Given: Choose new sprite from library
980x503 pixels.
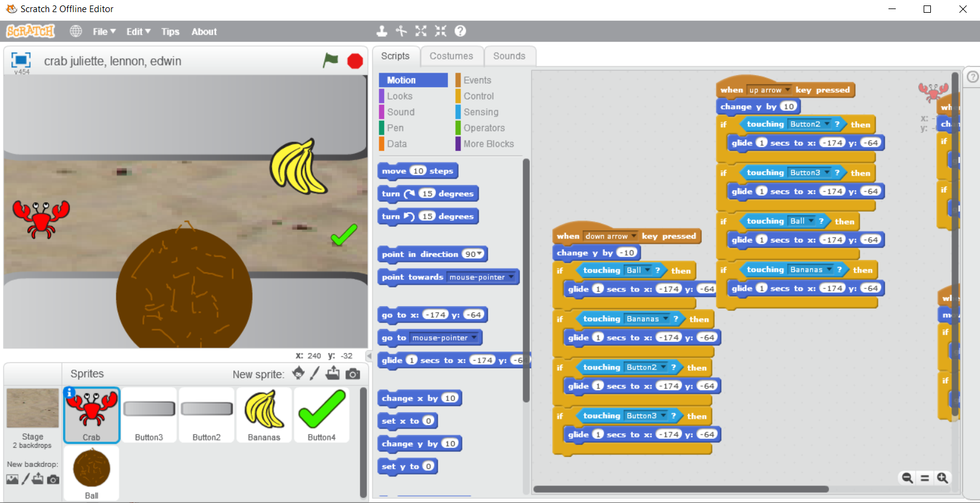Looking at the screenshot, I should [298, 373].
